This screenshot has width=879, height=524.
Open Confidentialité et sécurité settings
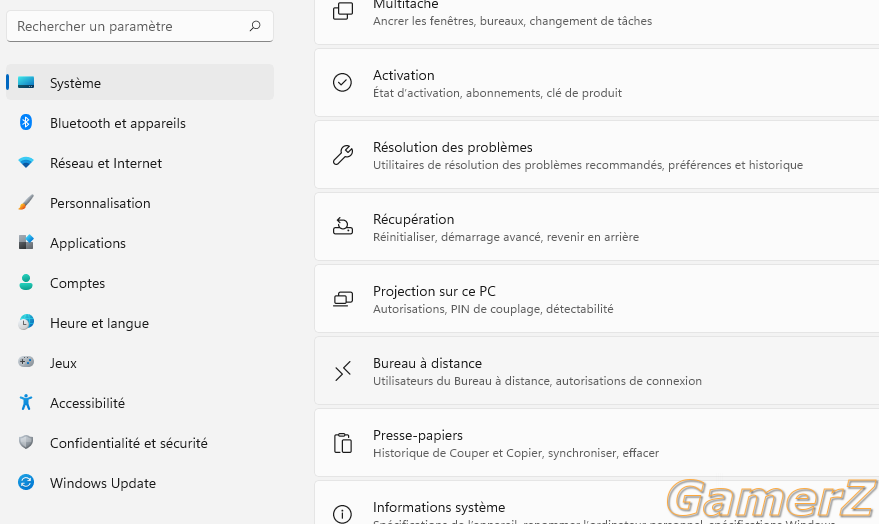click(140, 443)
